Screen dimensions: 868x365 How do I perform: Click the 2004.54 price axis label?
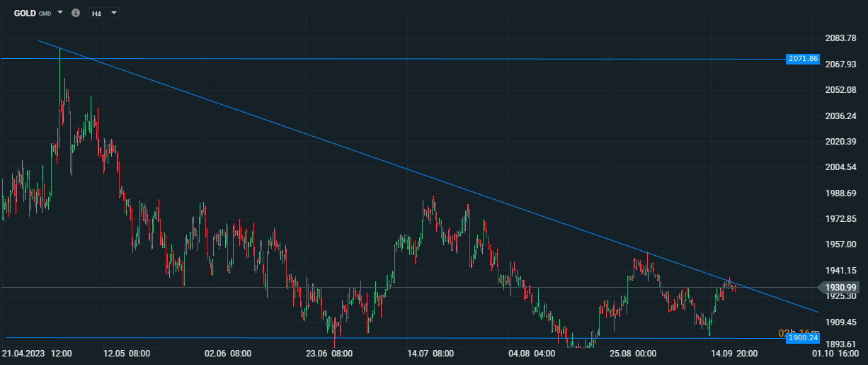click(841, 167)
